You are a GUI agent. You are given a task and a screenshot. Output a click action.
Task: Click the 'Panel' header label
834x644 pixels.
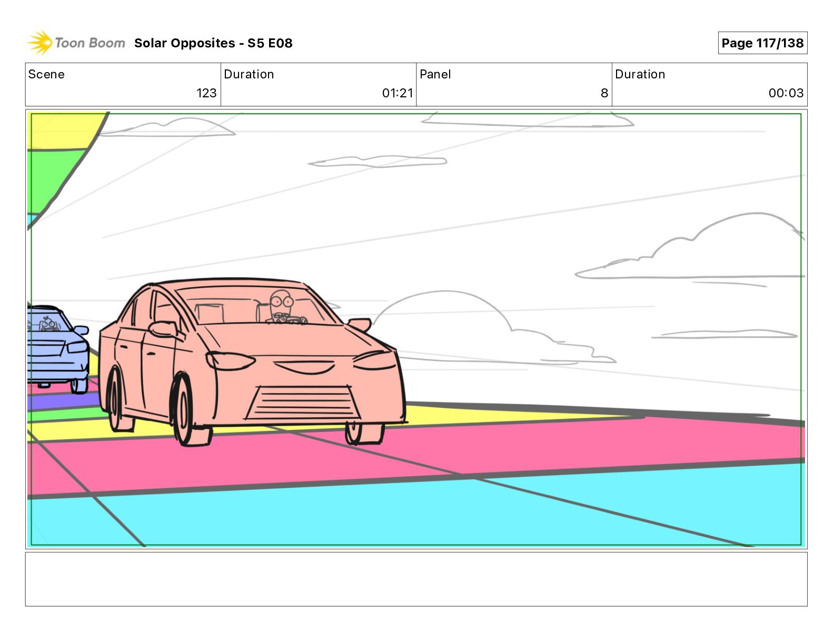(435, 74)
